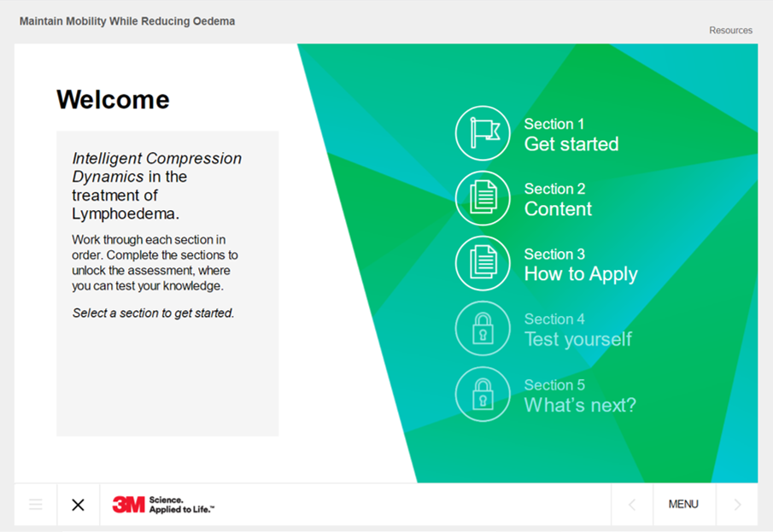Open the Section 2 document icon
773x532 pixels.
483,198
